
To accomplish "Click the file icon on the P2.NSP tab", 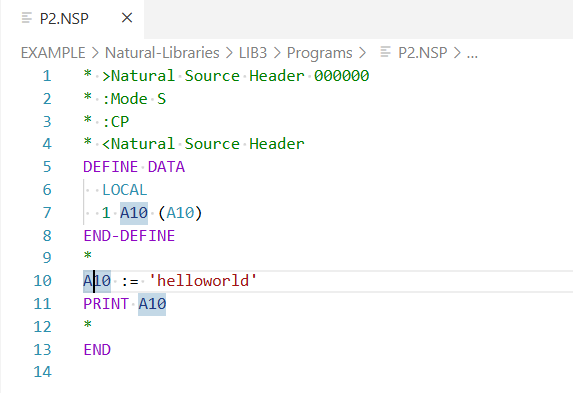I will pos(27,18).
